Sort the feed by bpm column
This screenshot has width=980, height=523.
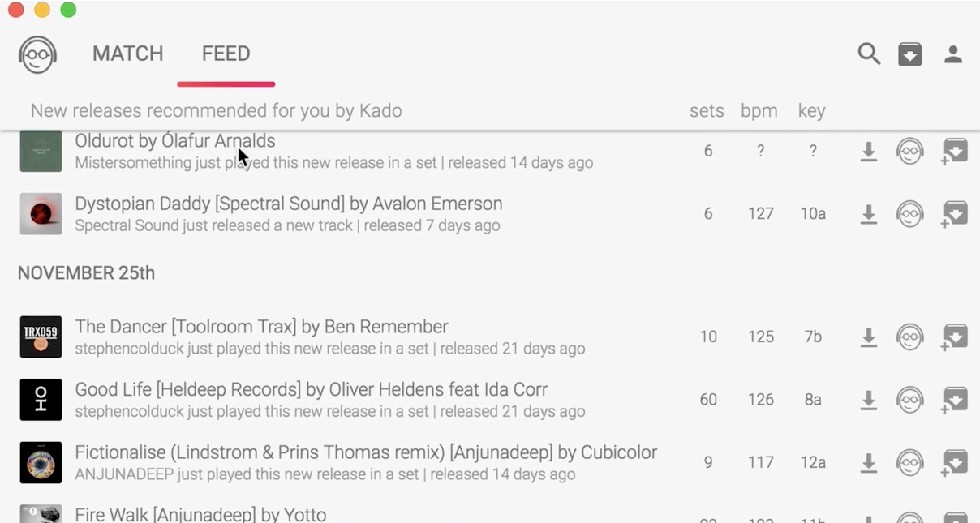pos(759,110)
